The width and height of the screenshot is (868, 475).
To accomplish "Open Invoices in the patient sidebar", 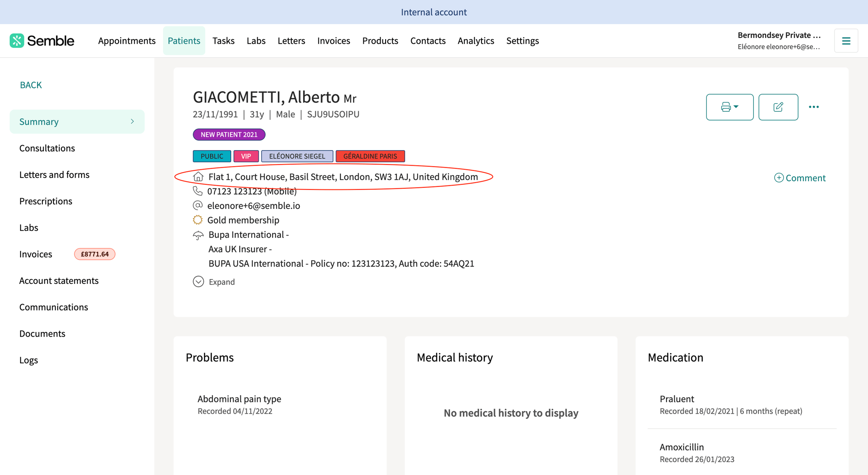I will click(36, 254).
